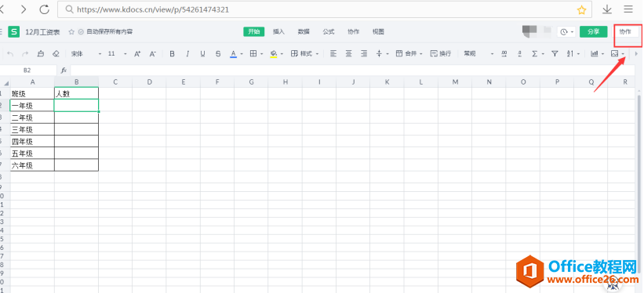
Task: Click the insert chart icon
Action: 594,54
